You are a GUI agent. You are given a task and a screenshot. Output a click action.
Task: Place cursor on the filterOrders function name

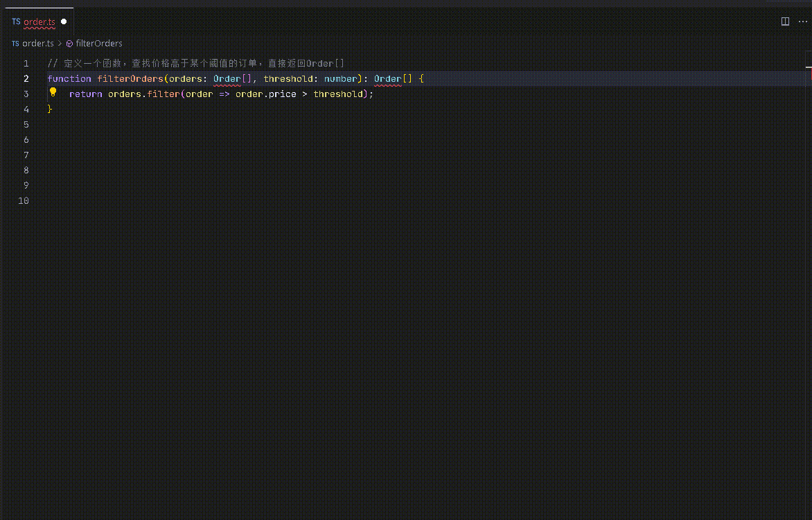[130, 79]
